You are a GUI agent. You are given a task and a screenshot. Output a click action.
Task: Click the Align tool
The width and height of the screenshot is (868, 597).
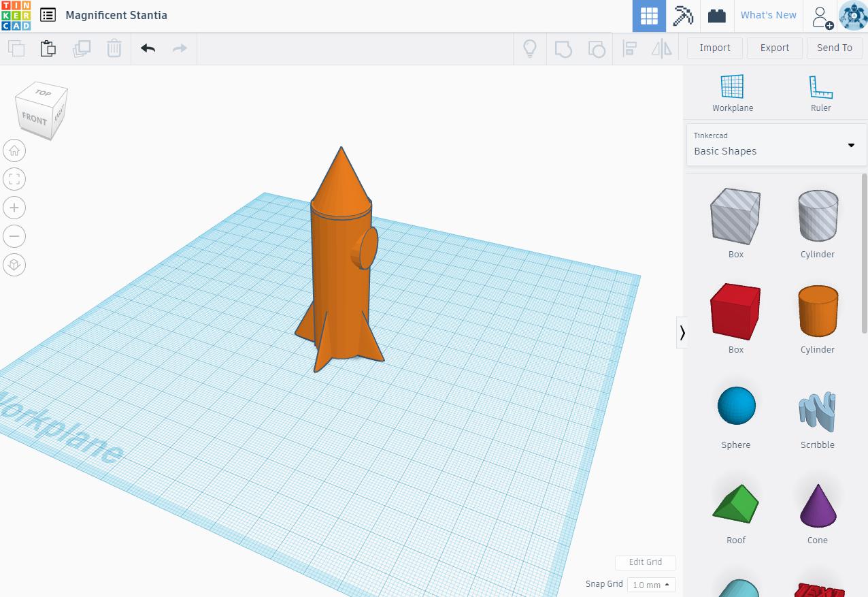630,48
